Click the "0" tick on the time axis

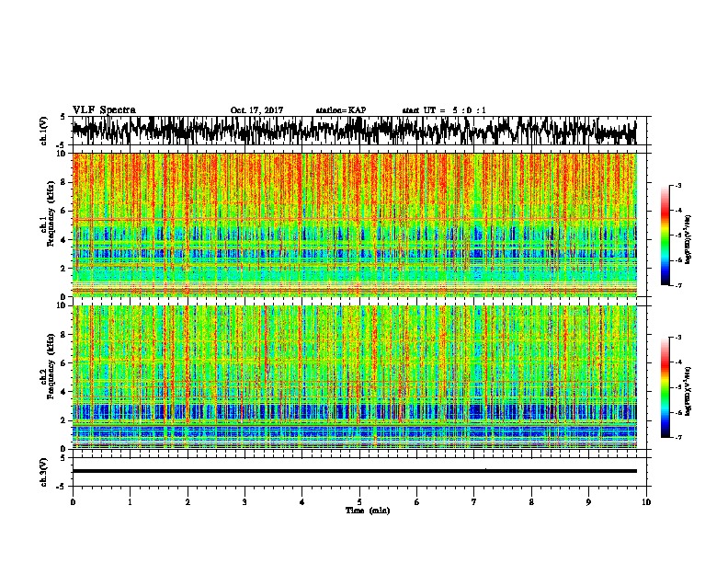(x=73, y=502)
